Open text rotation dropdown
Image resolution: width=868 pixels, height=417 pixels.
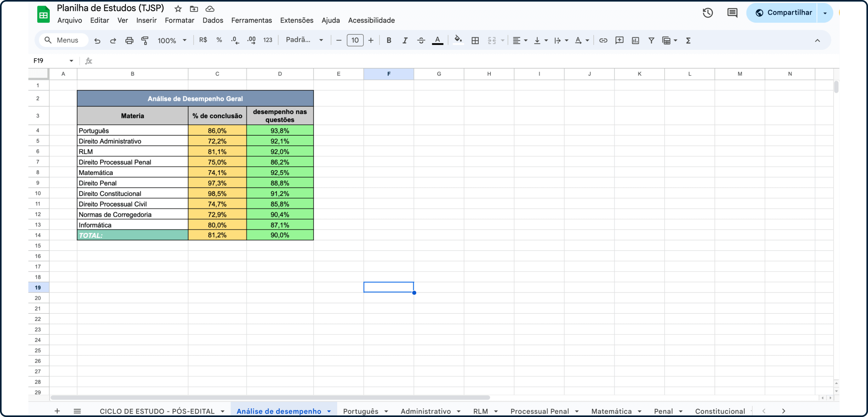point(582,40)
